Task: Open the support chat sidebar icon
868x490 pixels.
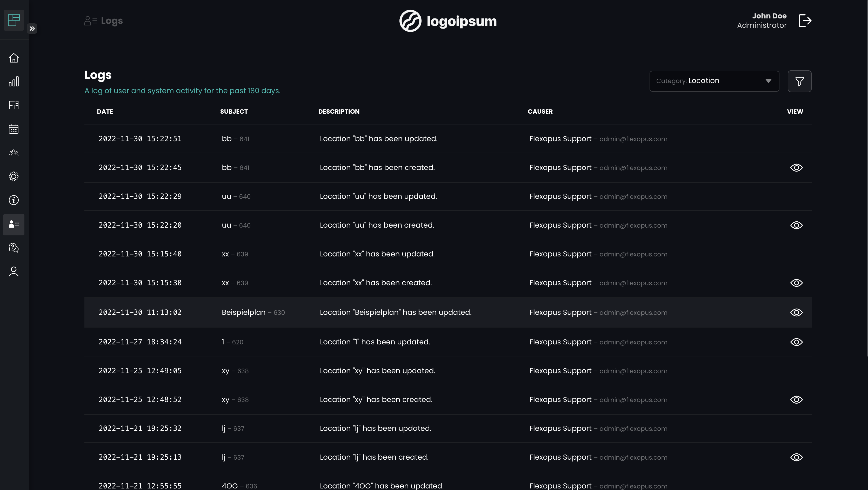Action: (x=14, y=248)
